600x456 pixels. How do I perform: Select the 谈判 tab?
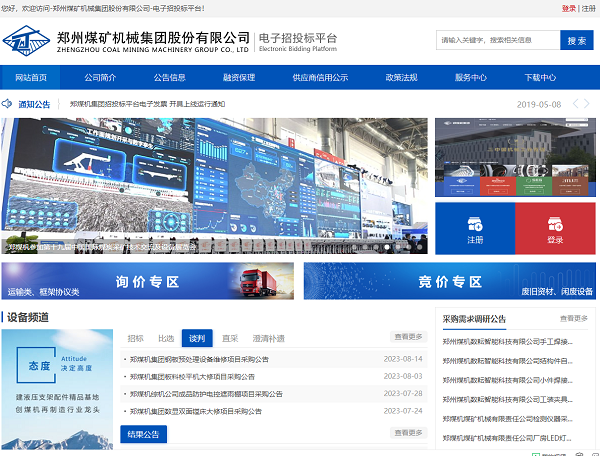(x=197, y=338)
